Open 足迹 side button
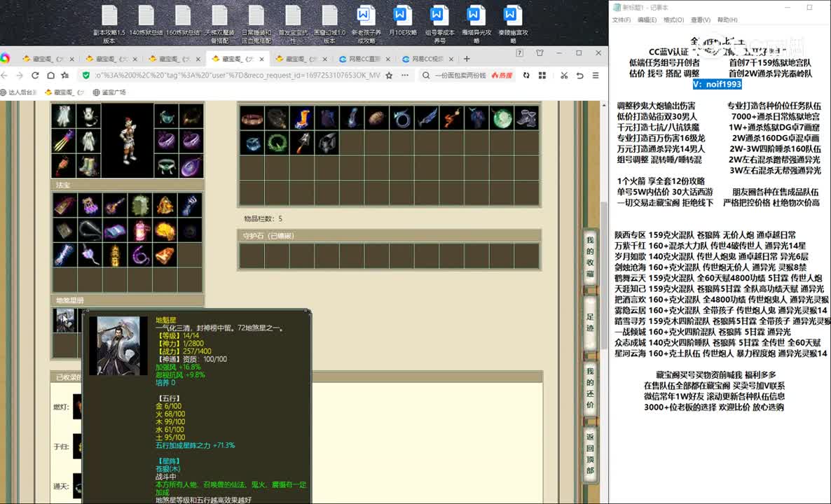831x504 pixels. click(x=591, y=323)
